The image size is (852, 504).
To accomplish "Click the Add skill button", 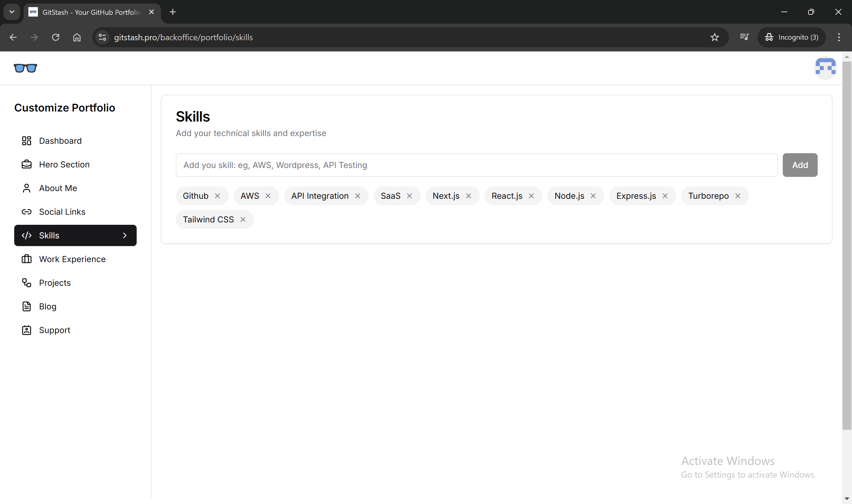I will [800, 165].
